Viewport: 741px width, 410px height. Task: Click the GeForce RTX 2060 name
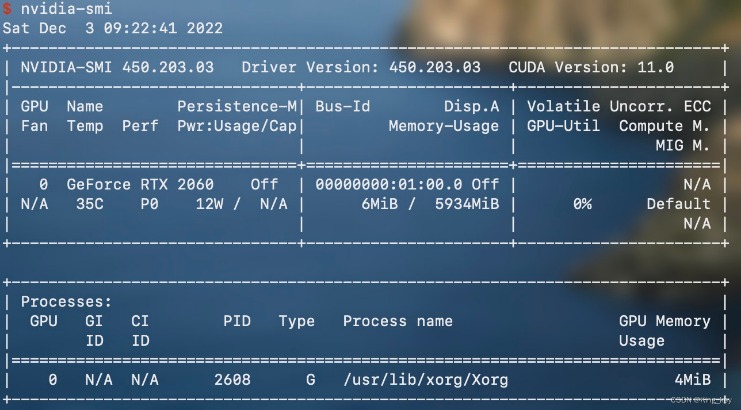(x=140, y=184)
